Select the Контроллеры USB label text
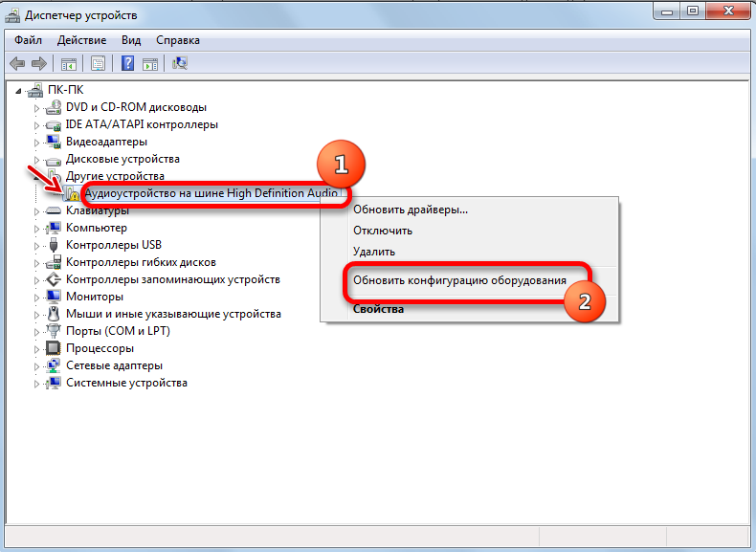The image size is (756, 552). click(114, 245)
